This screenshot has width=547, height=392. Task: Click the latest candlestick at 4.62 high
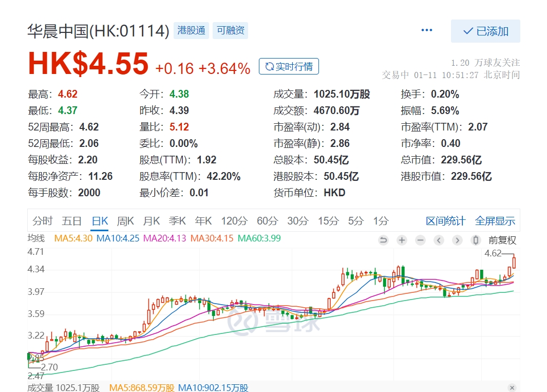514,262
